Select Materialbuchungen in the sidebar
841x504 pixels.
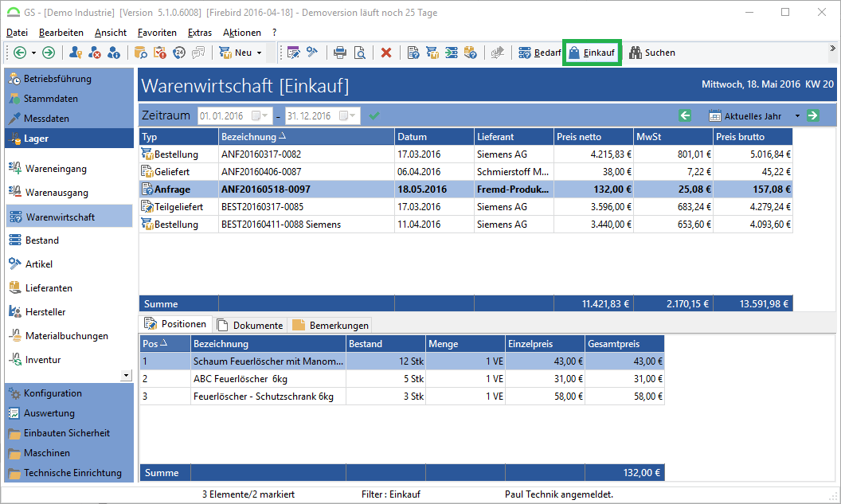point(67,336)
